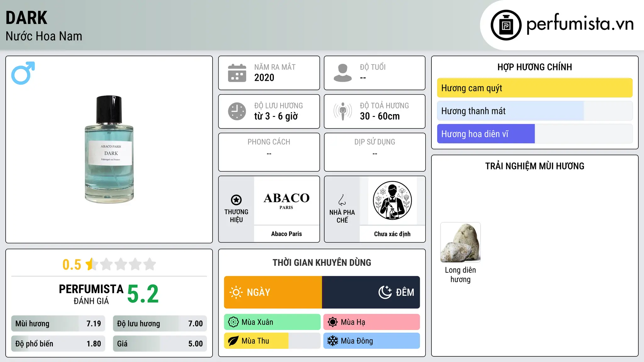The image size is (644, 362).
Task: Click the calendar icon beside Năm ra mắt
Action: [237, 73]
